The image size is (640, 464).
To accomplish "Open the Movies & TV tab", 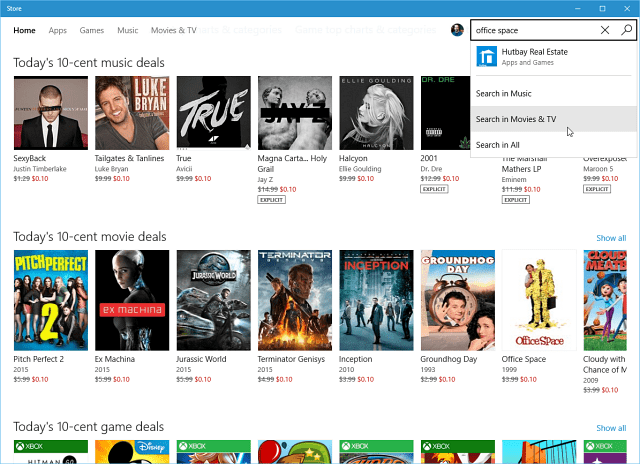I will click(174, 30).
